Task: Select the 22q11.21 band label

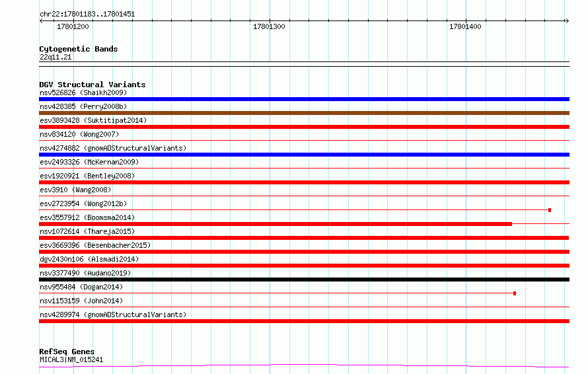Action: click(55, 57)
